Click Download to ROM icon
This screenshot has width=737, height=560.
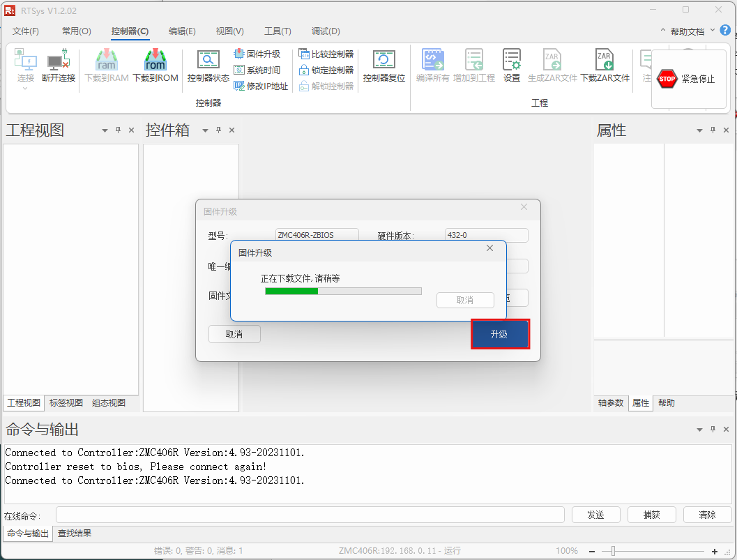pos(155,65)
